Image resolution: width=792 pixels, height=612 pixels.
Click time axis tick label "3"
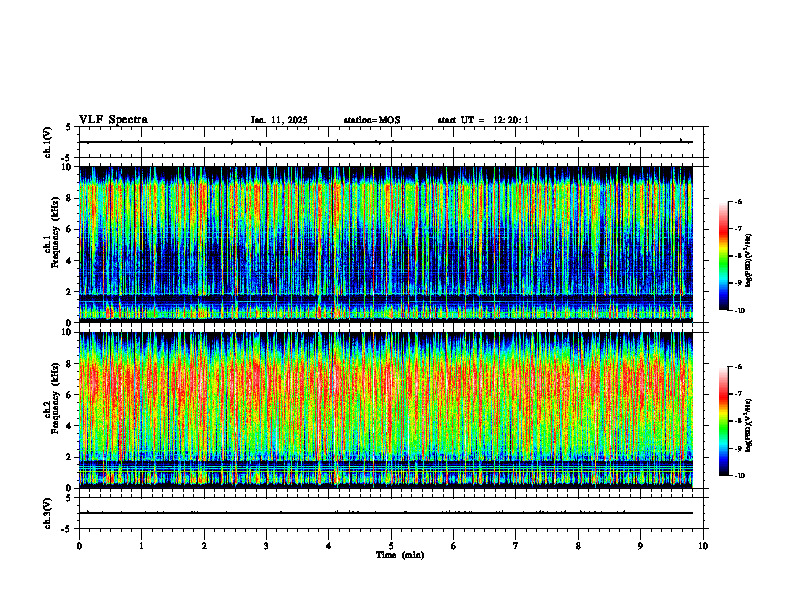point(266,546)
